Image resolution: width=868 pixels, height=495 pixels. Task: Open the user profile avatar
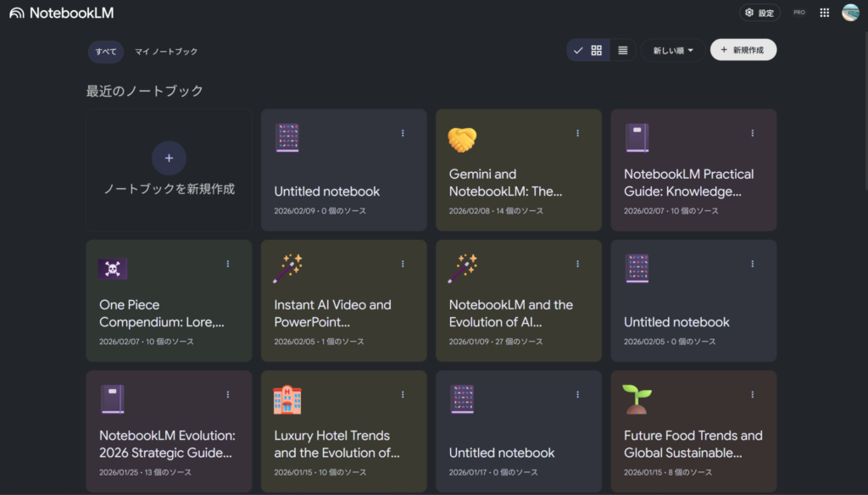(x=850, y=13)
